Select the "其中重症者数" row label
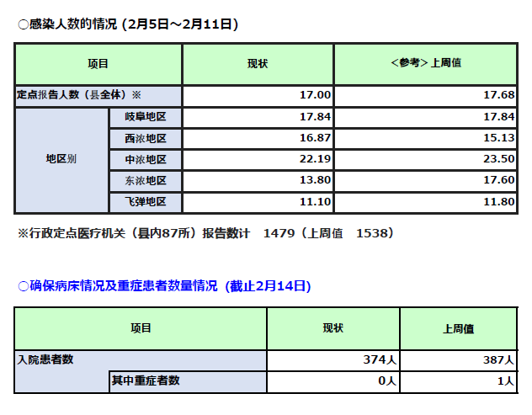This screenshot has width=532, height=415. click(146, 380)
